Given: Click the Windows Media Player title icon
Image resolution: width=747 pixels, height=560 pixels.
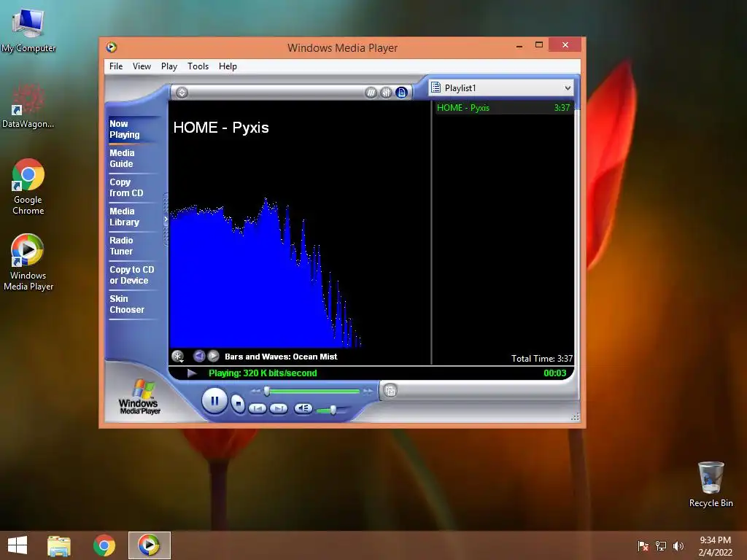Looking at the screenshot, I should pos(112,47).
